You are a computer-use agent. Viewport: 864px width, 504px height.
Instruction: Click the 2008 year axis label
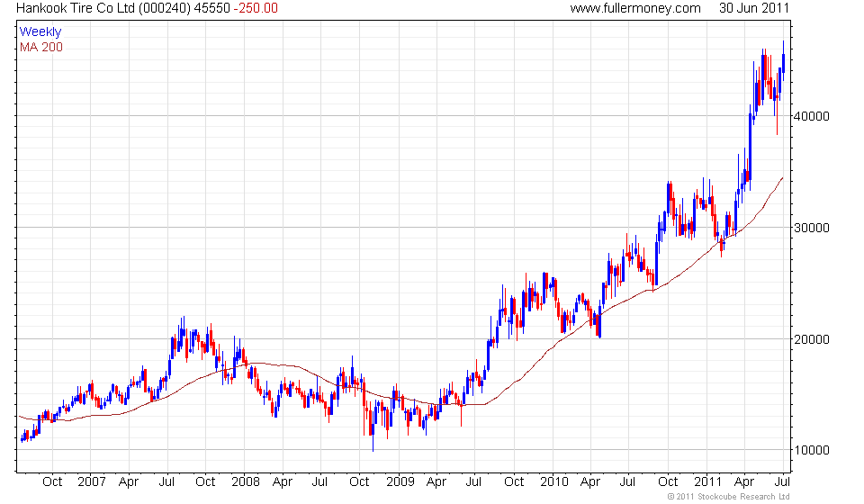pyautogui.click(x=246, y=482)
